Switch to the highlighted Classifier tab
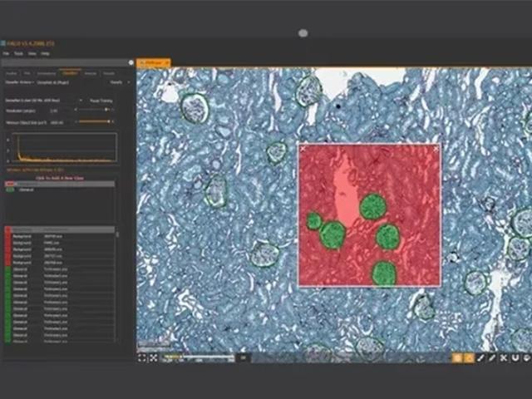This screenshot has height=399, width=532. click(x=70, y=73)
